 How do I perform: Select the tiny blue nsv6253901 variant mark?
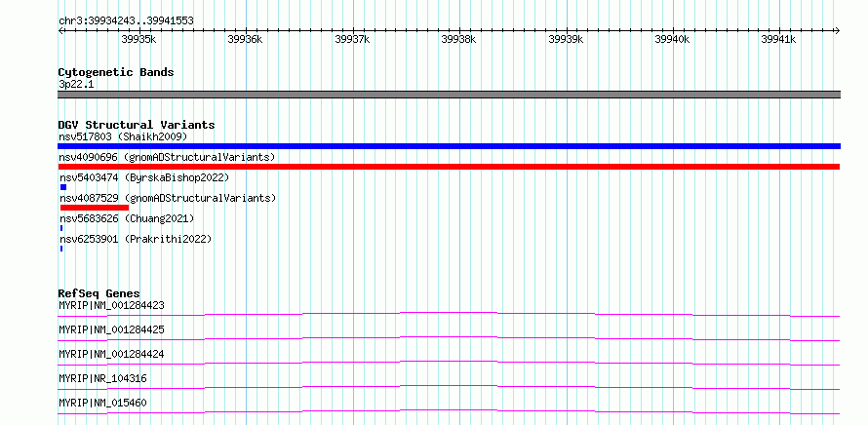click(61, 249)
